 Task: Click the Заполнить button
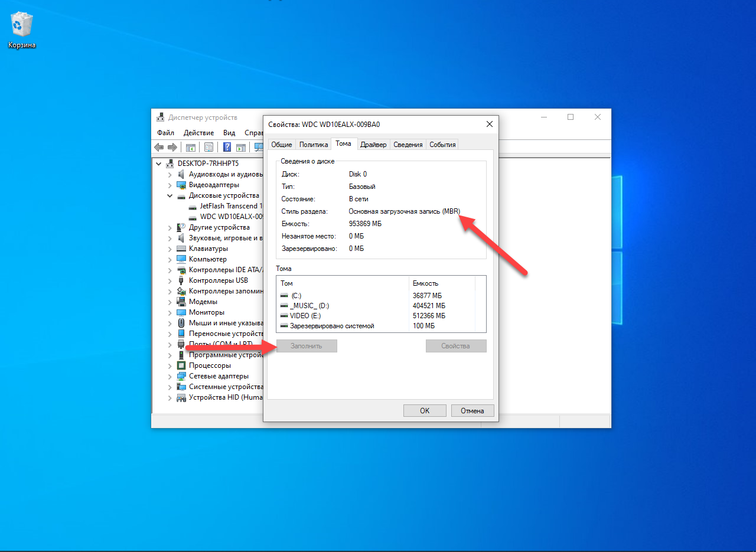tap(307, 346)
